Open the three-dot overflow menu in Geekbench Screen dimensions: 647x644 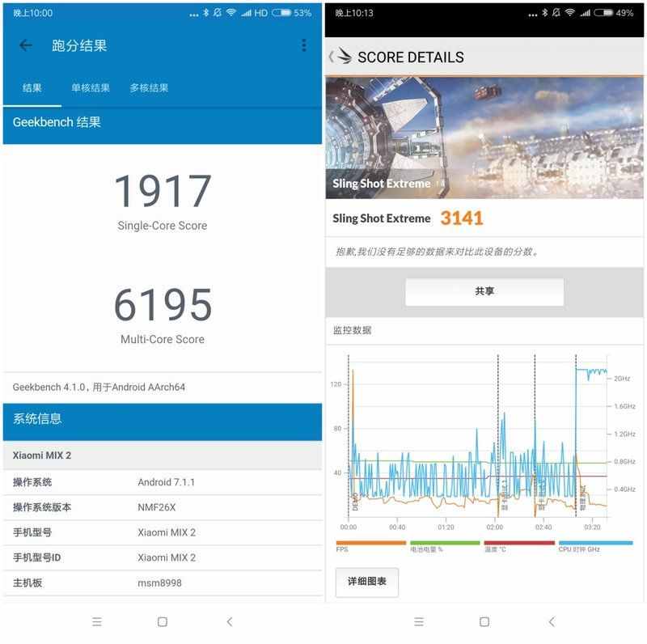tap(304, 45)
